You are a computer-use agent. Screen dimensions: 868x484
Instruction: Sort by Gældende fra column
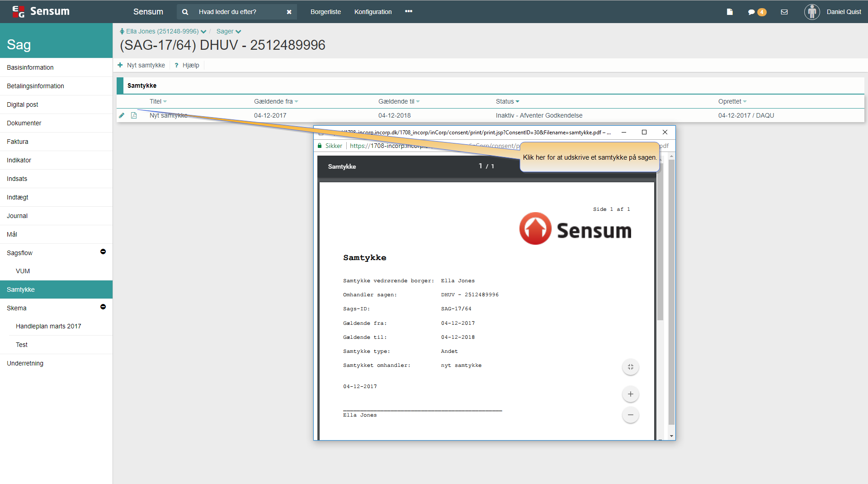click(276, 101)
